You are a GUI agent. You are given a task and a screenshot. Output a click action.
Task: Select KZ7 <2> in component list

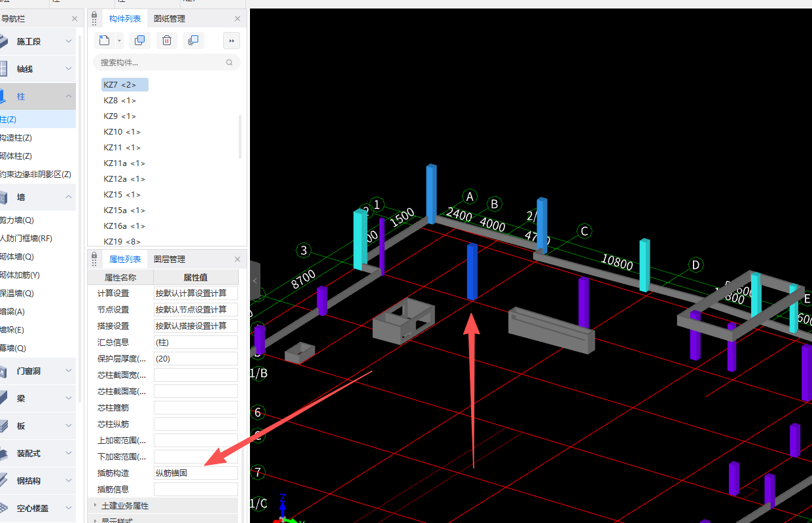click(x=125, y=84)
